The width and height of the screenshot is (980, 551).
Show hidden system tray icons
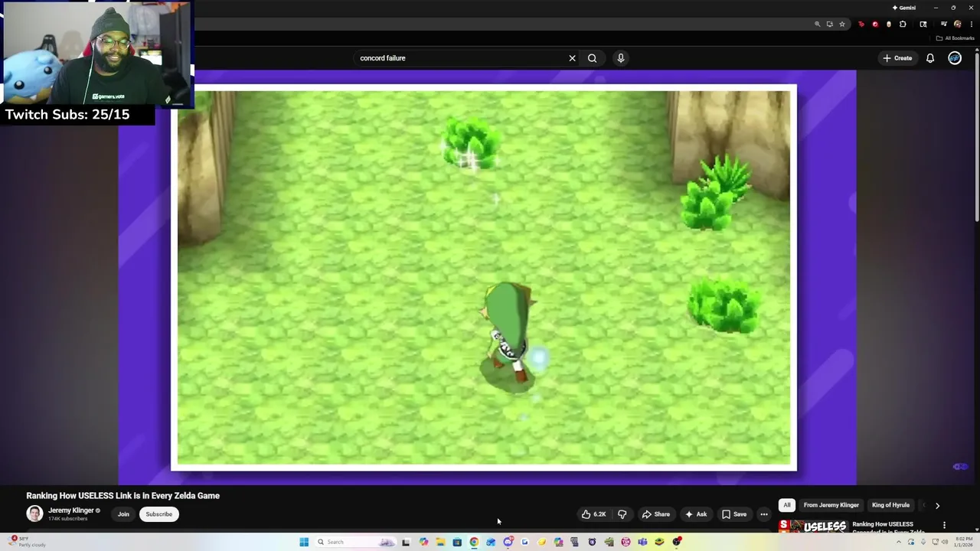click(x=899, y=542)
